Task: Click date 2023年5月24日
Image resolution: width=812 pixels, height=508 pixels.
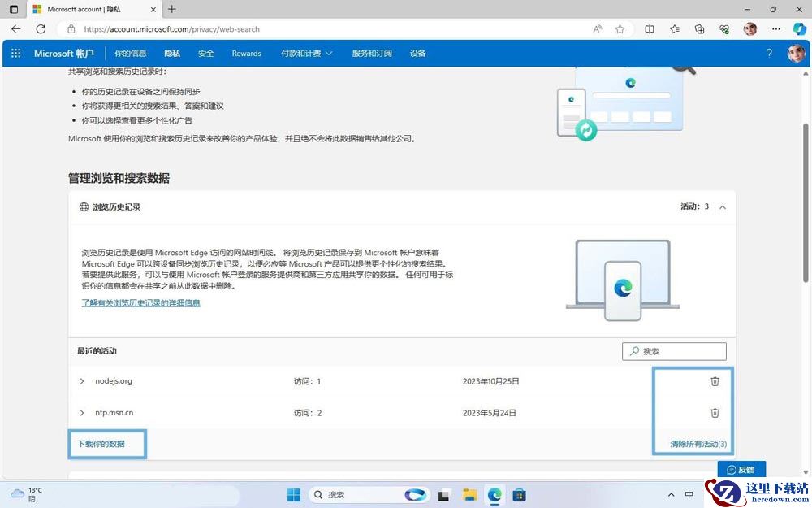Action: pyautogui.click(x=489, y=413)
